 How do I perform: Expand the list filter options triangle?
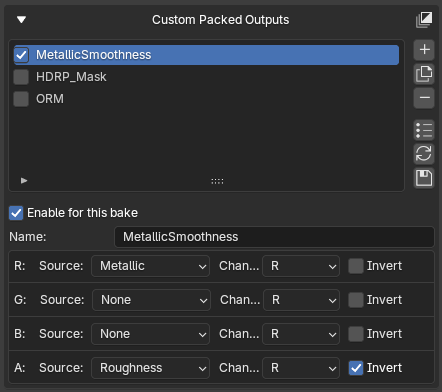point(24,181)
